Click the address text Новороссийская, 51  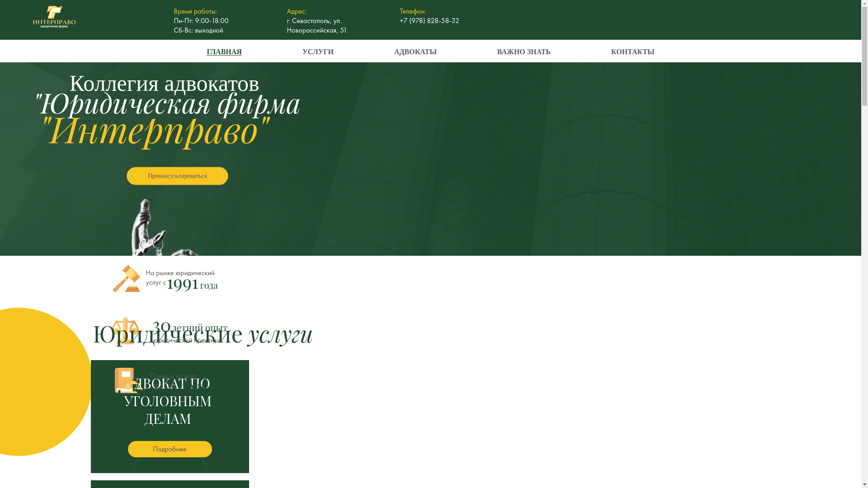coord(316,30)
